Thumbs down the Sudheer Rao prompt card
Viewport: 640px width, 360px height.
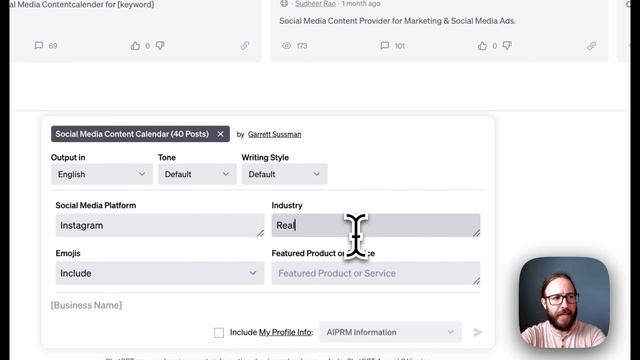click(x=507, y=45)
